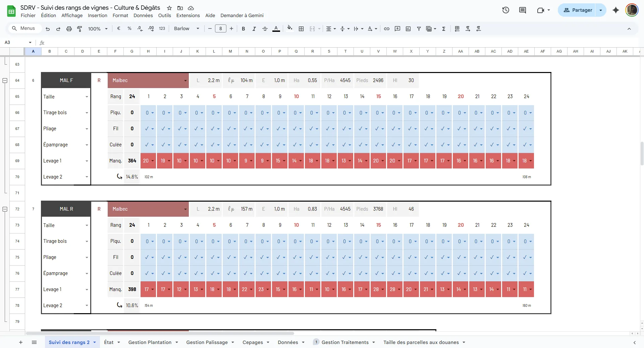644x348 pixels.
Task: Apply the paint format tool
Action: [79, 29]
